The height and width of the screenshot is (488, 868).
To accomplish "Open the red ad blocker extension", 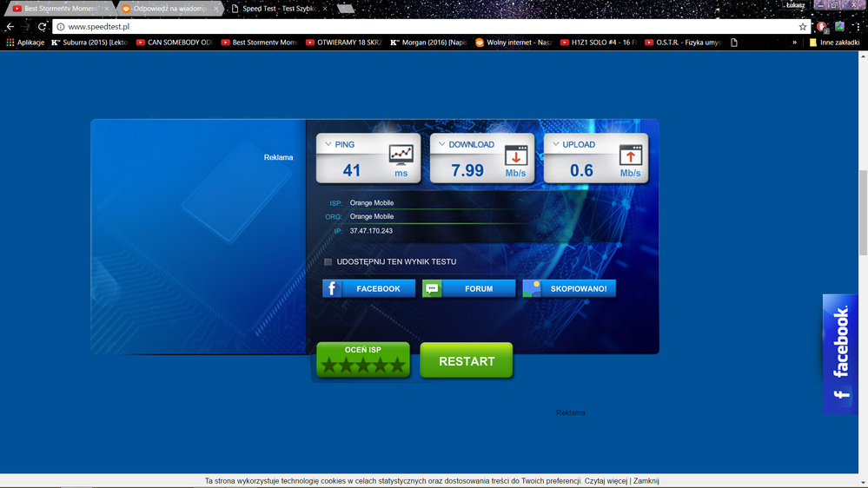I will click(822, 27).
